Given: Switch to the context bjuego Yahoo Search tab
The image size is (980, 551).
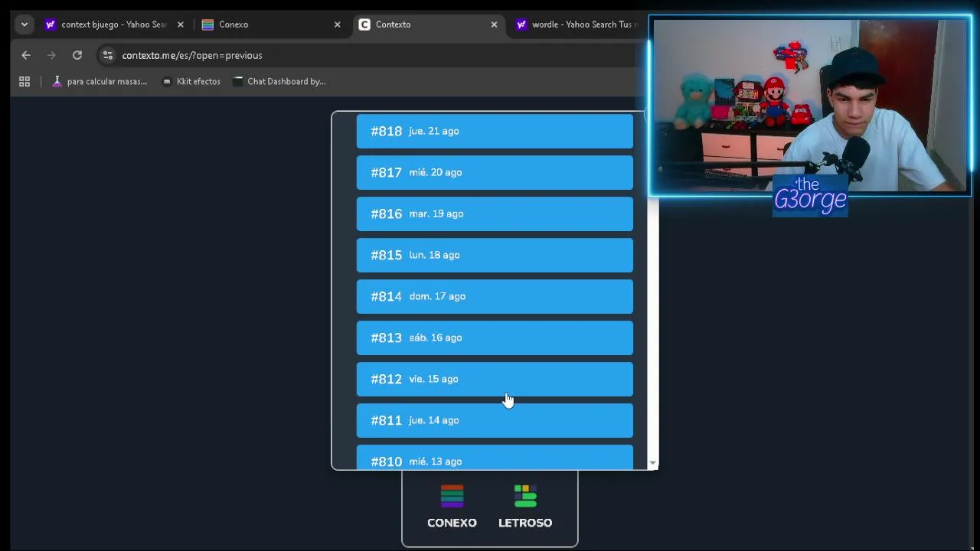Looking at the screenshot, I should click(x=113, y=24).
